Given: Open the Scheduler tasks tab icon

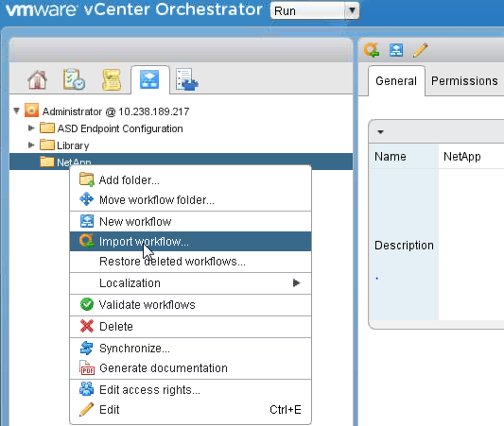Looking at the screenshot, I should 74,79.
